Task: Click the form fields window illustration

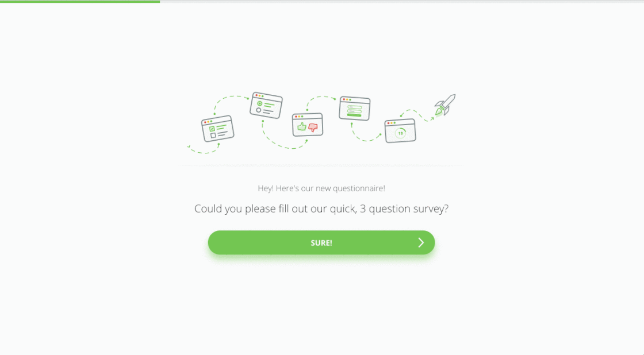Action: pyautogui.click(x=354, y=109)
